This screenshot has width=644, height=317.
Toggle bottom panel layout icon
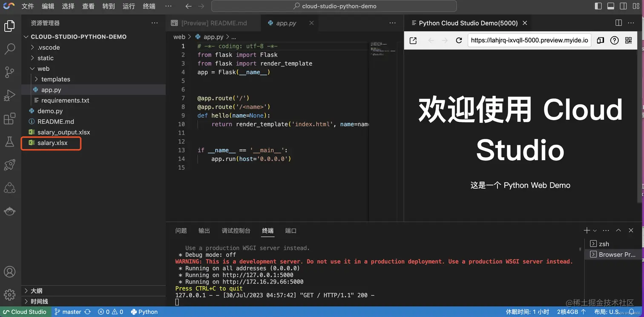pyautogui.click(x=610, y=6)
